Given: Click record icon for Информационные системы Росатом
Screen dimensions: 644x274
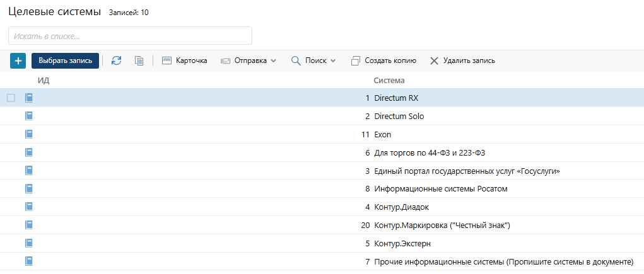Looking at the screenshot, I should 28,188.
